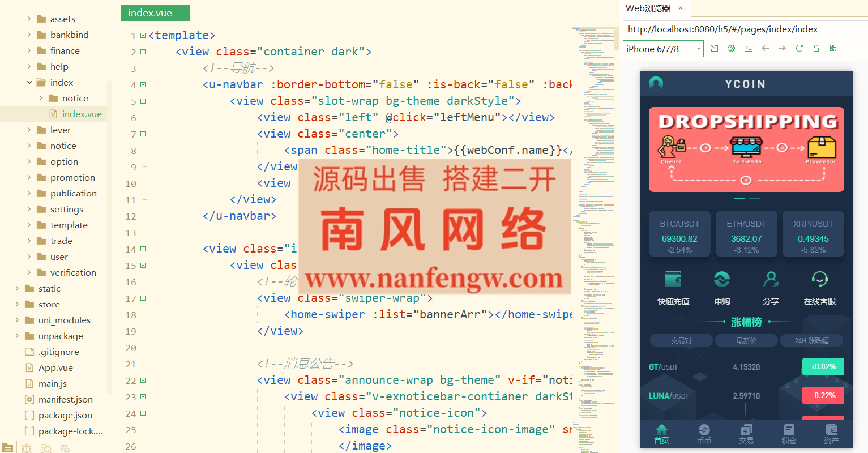Toggle the fold marker on line 14
The width and height of the screenshot is (868, 453).
pyautogui.click(x=143, y=249)
